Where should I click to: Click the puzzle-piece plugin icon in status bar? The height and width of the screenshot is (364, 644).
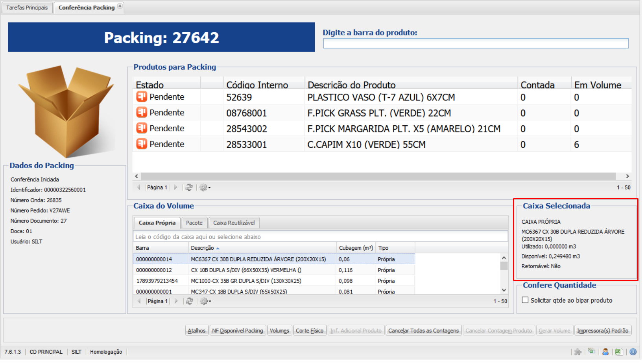[578, 352]
